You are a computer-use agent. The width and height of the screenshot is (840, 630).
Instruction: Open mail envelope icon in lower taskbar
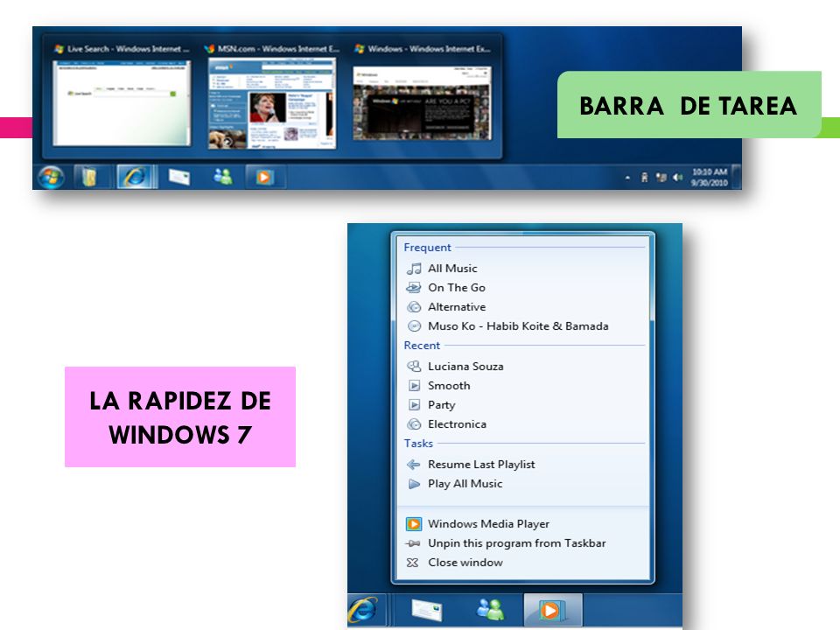point(427,610)
